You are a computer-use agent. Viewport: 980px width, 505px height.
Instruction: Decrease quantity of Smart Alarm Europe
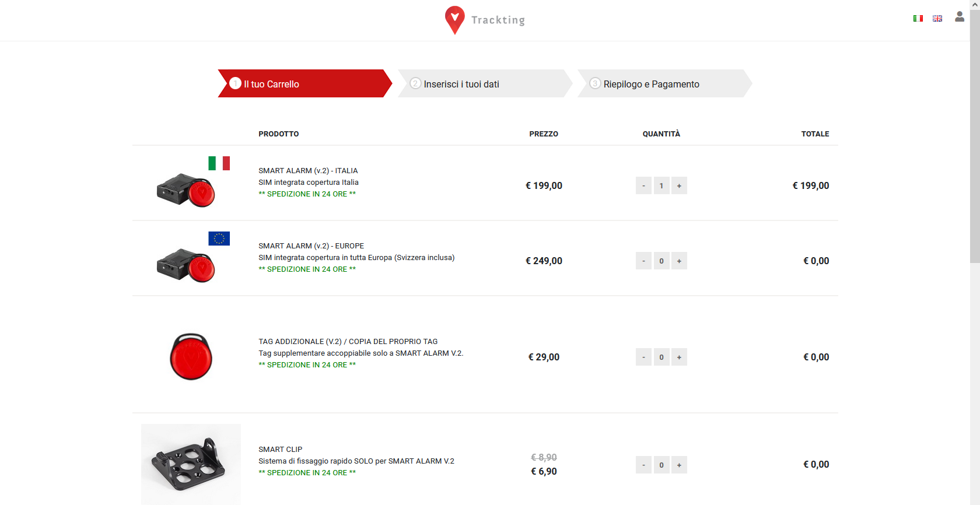click(x=643, y=261)
